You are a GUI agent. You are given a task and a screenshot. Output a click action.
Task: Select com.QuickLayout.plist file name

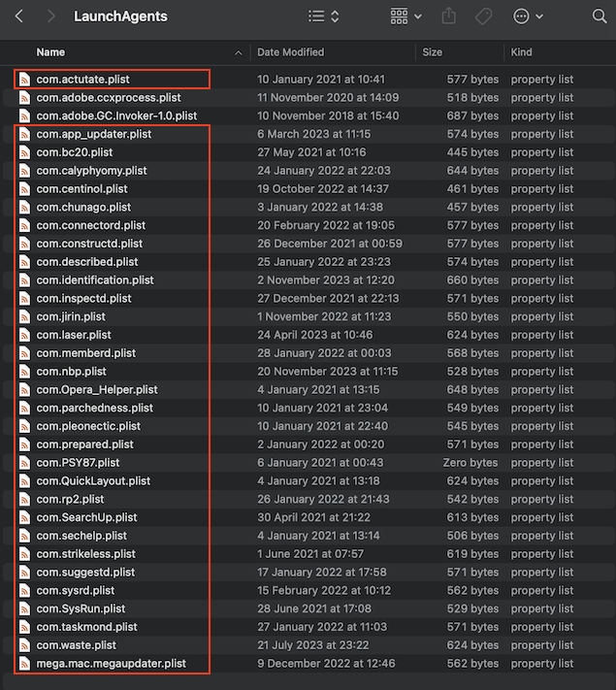93,481
